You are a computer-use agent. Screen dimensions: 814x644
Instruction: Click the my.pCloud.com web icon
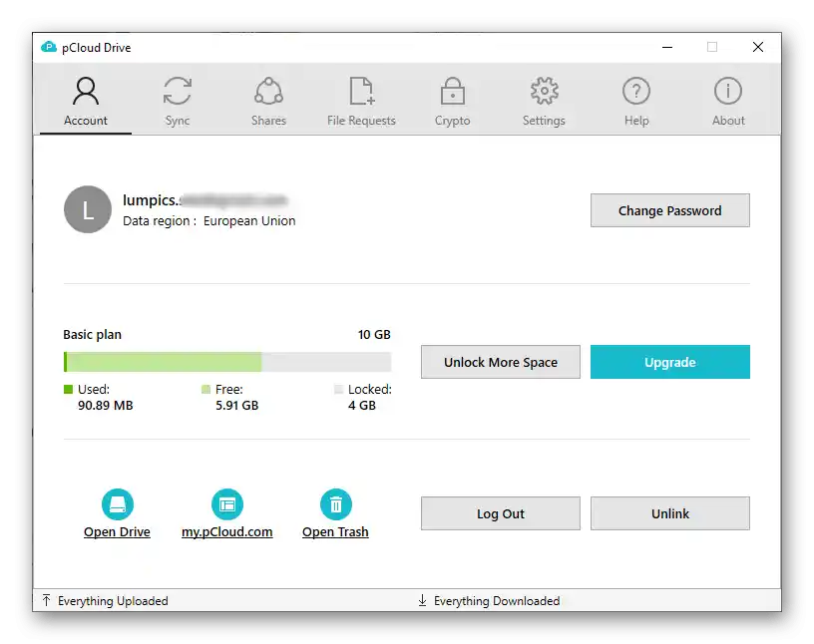[x=226, y=503]
